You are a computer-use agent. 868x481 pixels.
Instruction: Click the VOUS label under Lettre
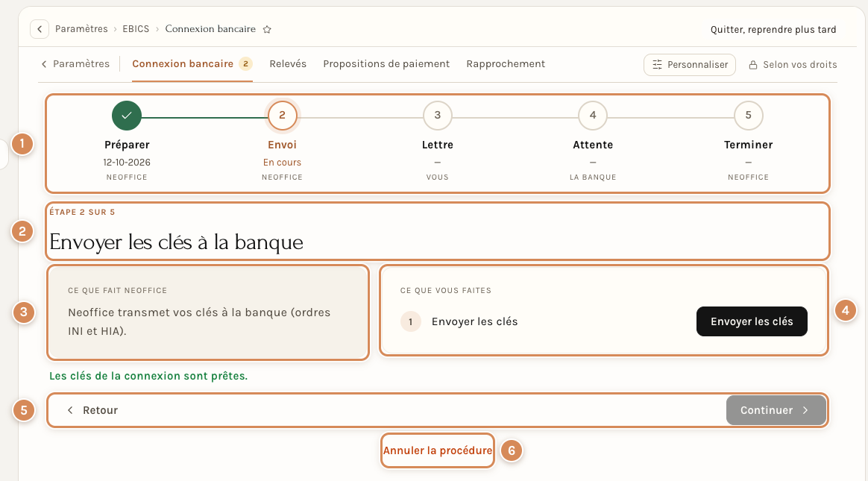click(x=437, y=177)
